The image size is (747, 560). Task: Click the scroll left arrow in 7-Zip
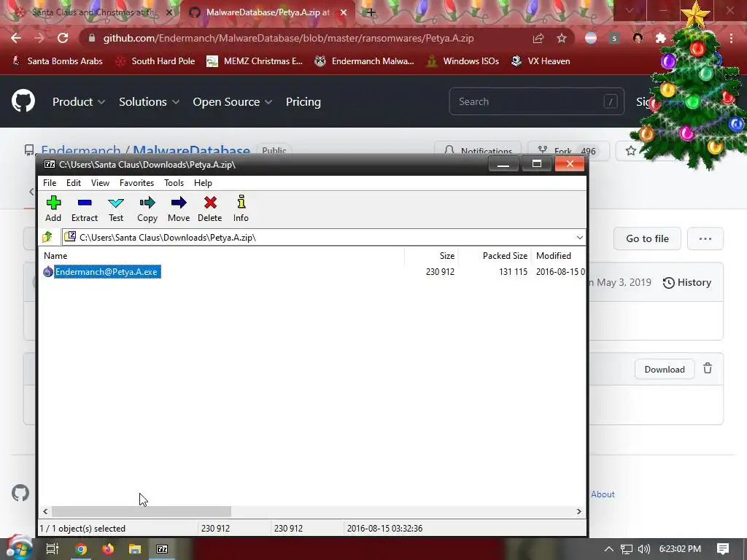45,511
